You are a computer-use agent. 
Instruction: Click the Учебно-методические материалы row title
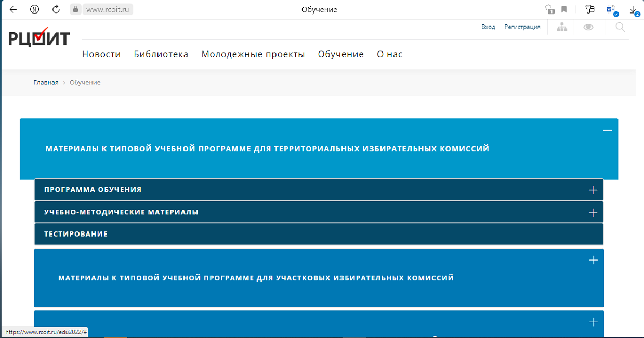click(x=121, y=212)
